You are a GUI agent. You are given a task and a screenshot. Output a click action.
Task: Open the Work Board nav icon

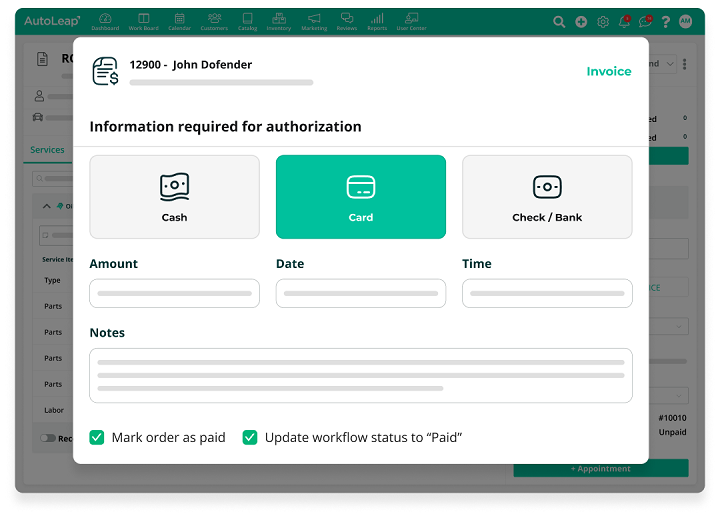coord(143,21)
